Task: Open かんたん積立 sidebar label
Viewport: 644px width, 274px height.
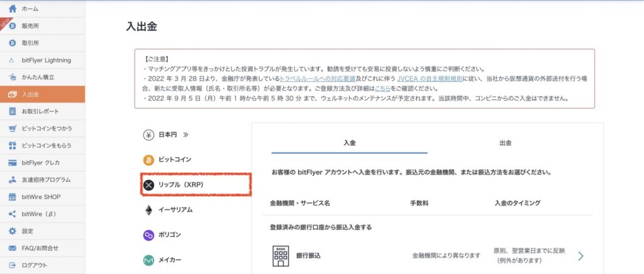Action: pos(38,77)
